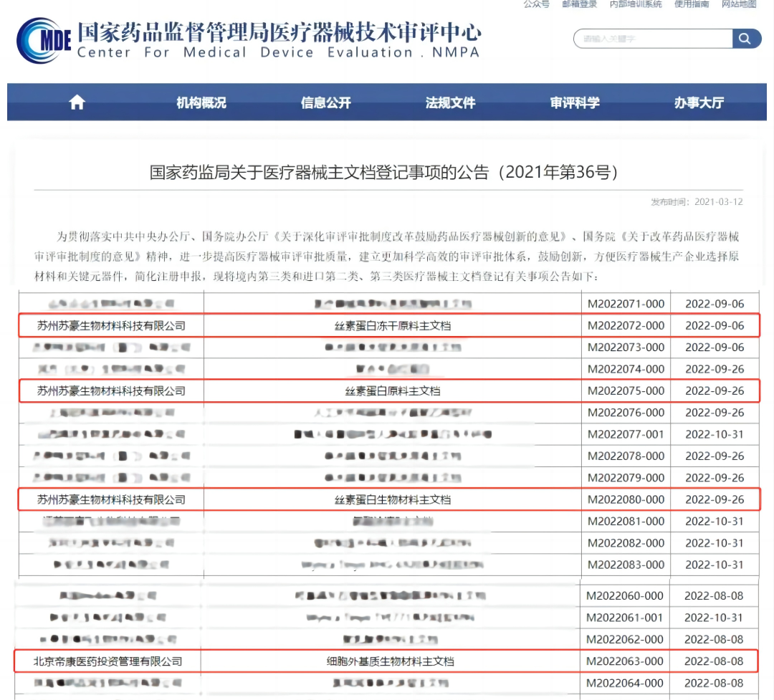774x700 pixels.
Task: Open the 办事大厅 navigation menu
Action: [699, 102]
